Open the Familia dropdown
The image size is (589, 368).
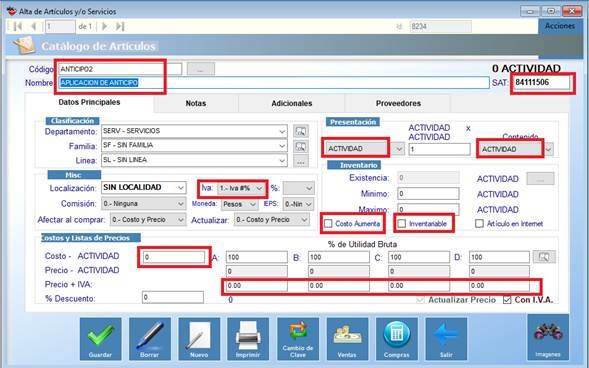(x=282, y=146)
